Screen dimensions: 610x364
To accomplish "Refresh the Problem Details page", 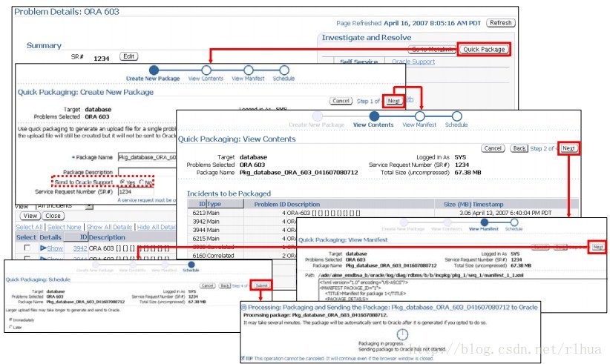I will tap(501, 23).
